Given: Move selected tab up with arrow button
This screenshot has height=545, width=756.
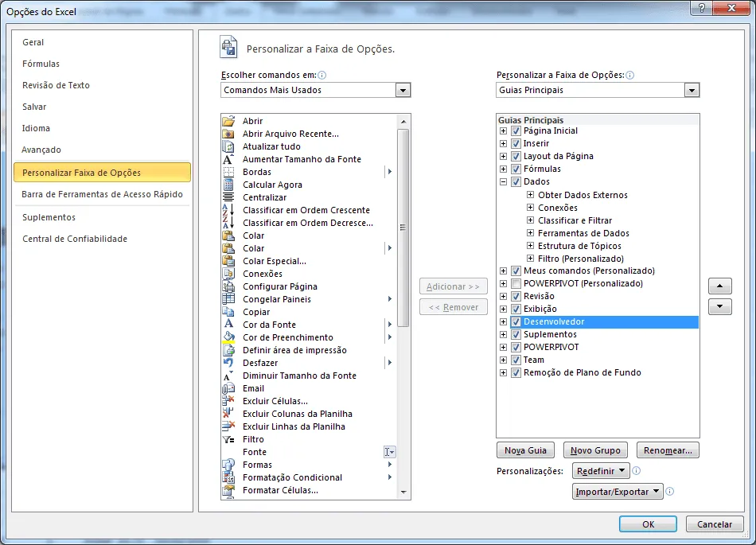Looking at the screenshot, I should click(x=720, y=286).
